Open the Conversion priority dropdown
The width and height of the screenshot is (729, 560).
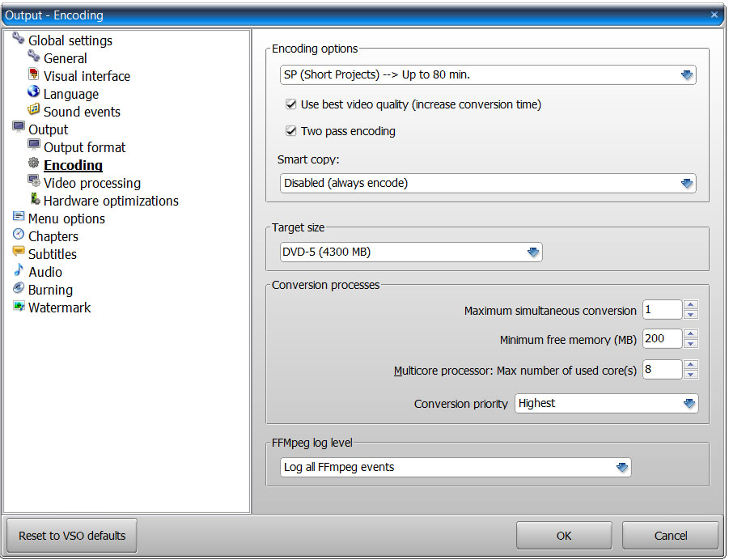tap(606, 403)
